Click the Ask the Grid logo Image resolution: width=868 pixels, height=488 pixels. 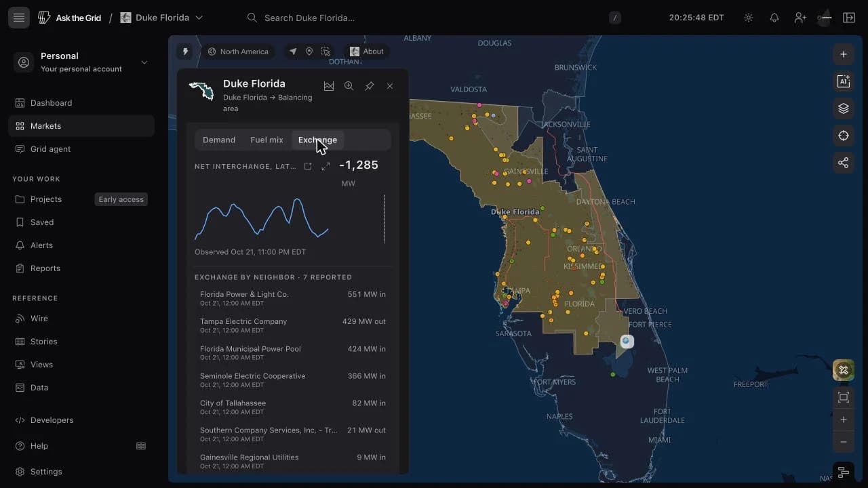click(69, 18)
